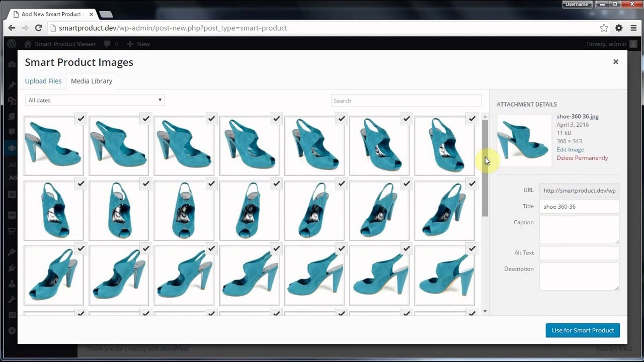This screenshot has height=362, width=644.
Task: Select third row, sixth shoe thumbnail
Action: (379, 276)
